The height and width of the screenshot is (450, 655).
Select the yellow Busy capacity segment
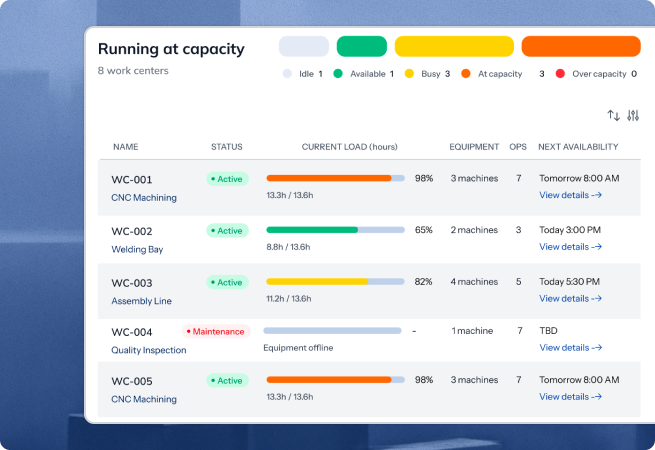coord(454,46)
